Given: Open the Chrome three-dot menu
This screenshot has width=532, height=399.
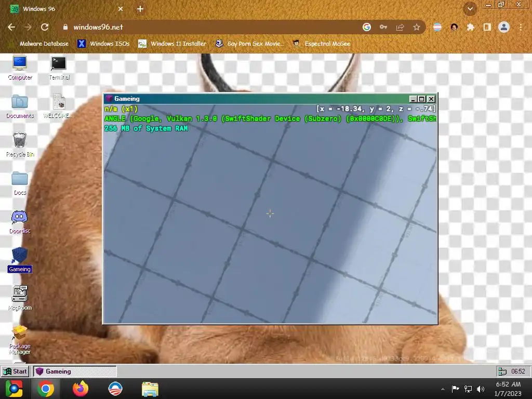Looking at the screenshot, I should [x=521, y=27].
